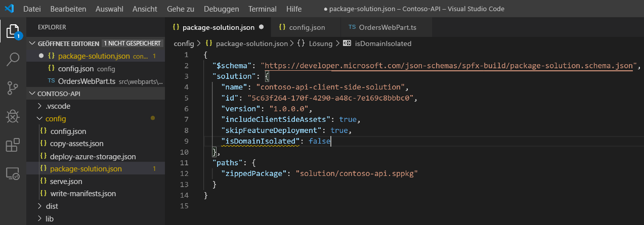This screenshot has width=644, height=225.
Task: Open the Ansicht menu
Action: 145,9
